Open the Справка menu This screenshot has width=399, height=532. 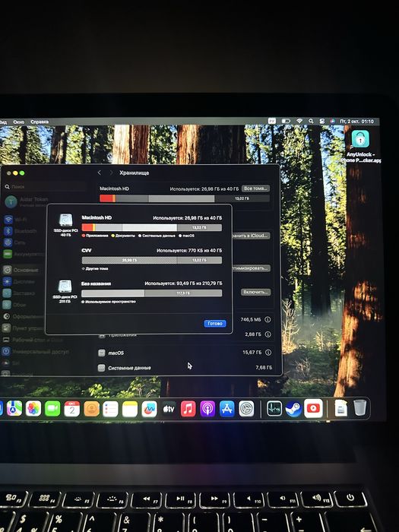click(40, 122)
